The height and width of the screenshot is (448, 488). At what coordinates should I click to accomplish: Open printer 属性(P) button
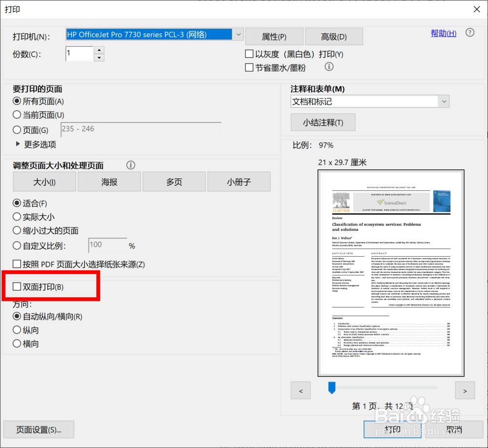(274, 37)
